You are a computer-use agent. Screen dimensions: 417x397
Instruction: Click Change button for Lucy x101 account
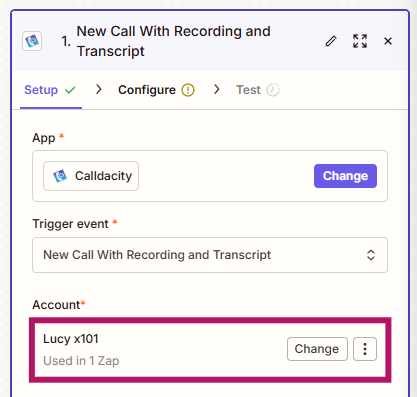click(317, 349)
